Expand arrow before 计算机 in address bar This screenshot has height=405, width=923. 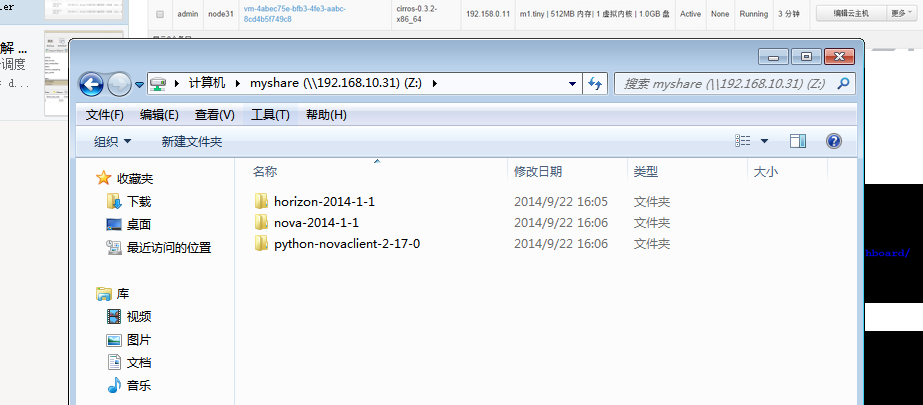pyautogui.click(x=177, y=84)
